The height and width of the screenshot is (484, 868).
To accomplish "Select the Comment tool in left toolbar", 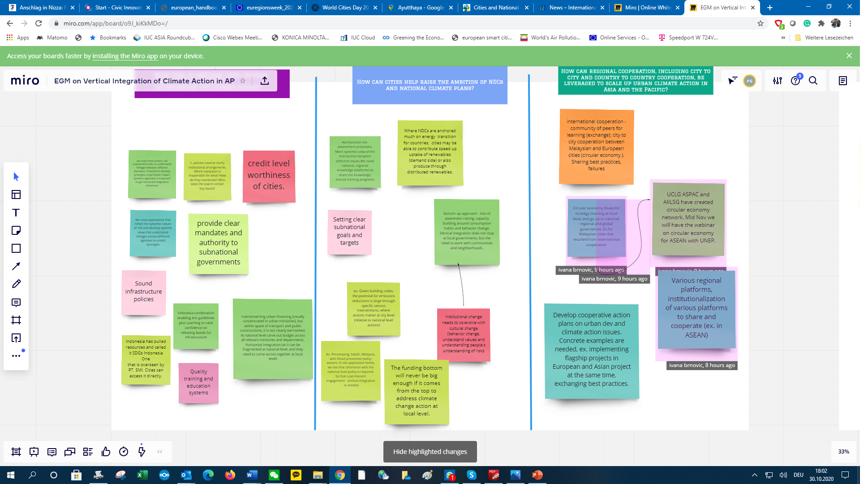I will point(16,302).
